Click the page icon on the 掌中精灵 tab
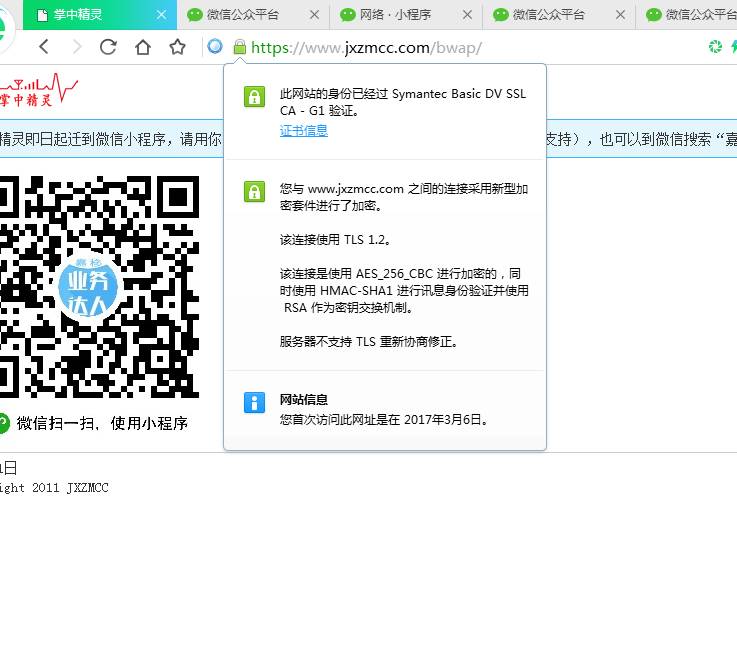Image resolution: width=737 pixels, height=647 pixels. coord(42,15)
